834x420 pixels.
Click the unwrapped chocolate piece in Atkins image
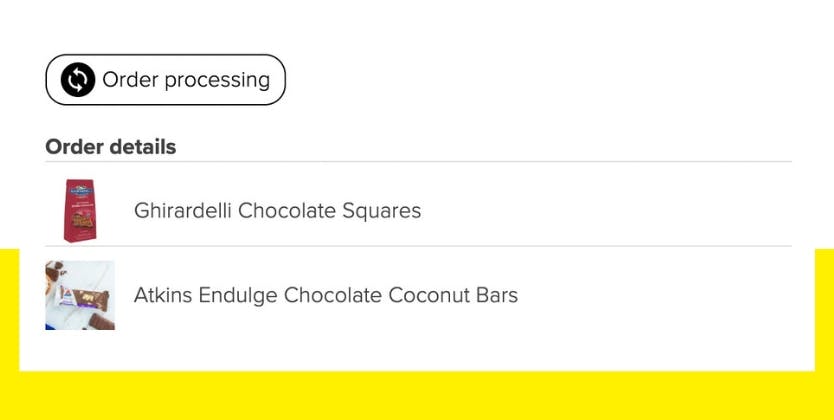pyautogui.click(x=101, y=321)
